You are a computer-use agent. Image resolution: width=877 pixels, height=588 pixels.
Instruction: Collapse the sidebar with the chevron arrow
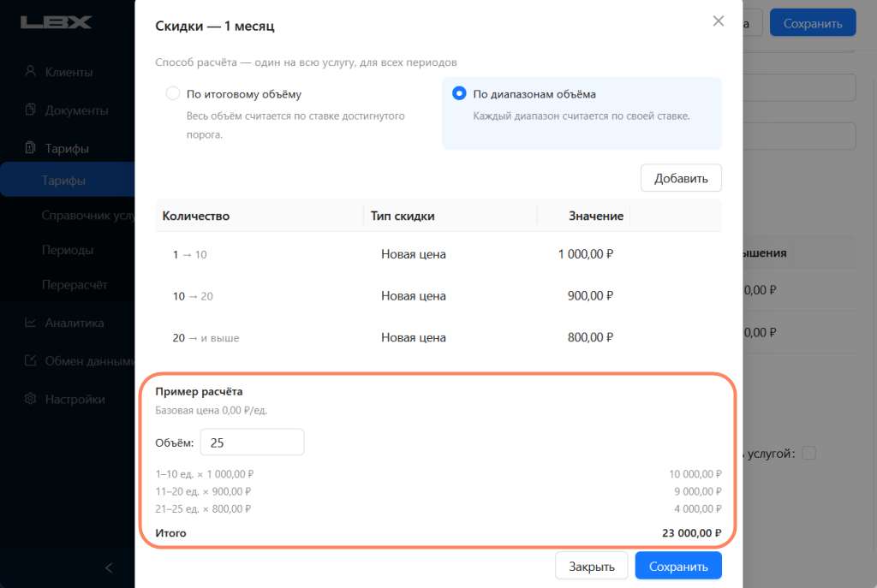pyautogui.click(x=109, y=567)
